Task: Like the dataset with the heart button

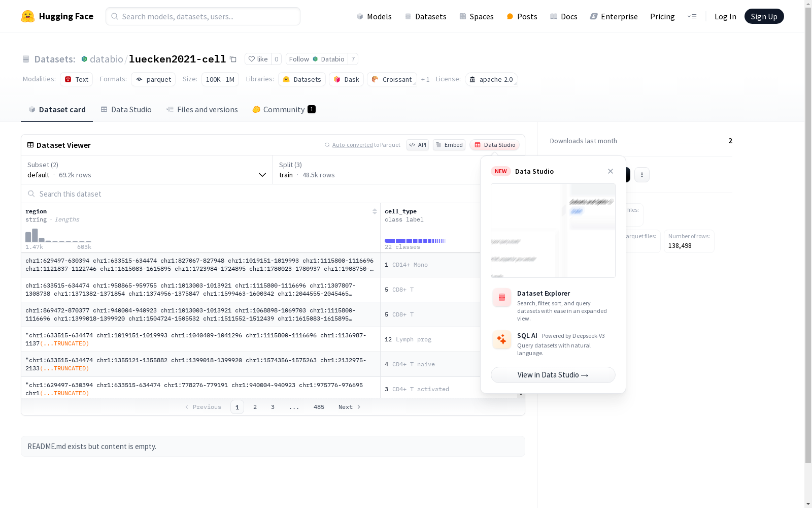Action: 258,59
